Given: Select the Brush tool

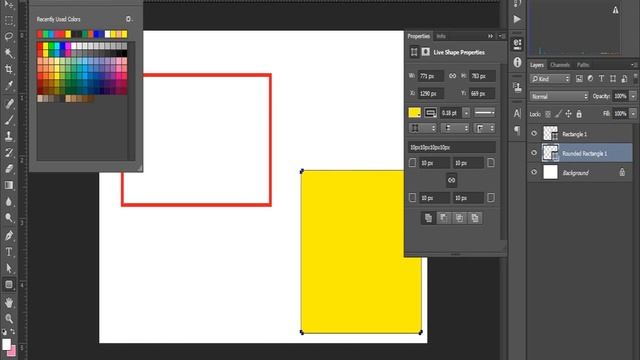Looking at the screenshot, I should tap(9, 120).
